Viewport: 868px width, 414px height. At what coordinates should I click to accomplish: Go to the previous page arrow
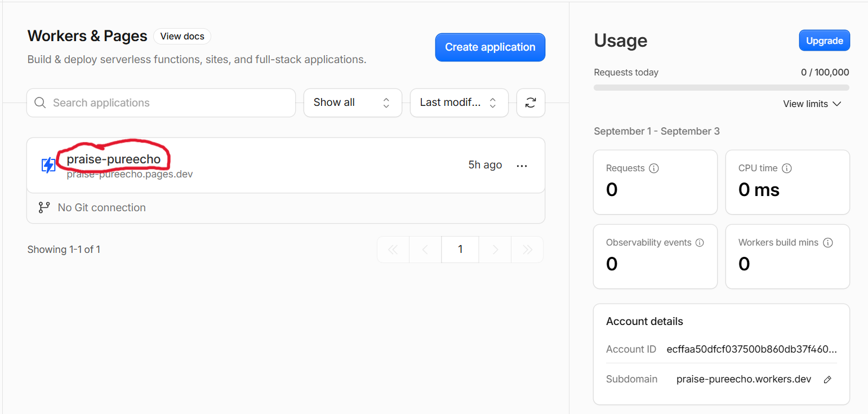click(425, 250)
